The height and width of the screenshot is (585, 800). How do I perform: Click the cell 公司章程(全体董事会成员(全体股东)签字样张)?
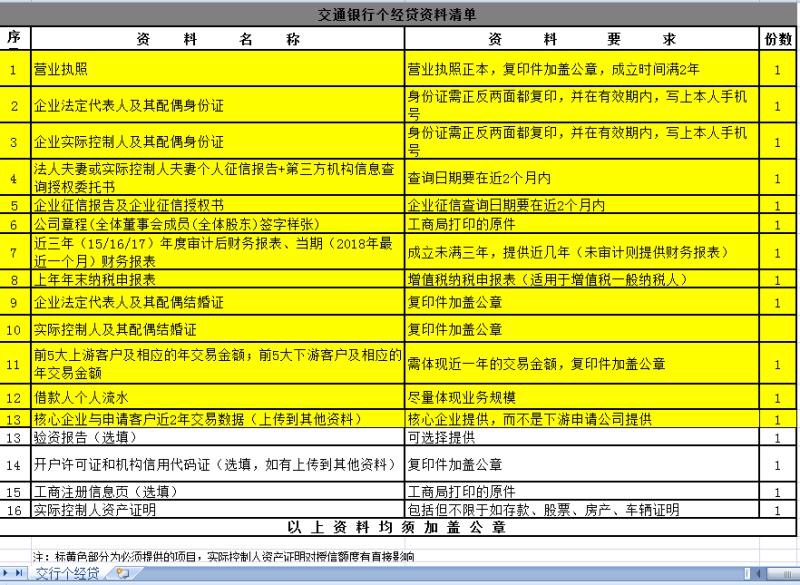(218, 224)
